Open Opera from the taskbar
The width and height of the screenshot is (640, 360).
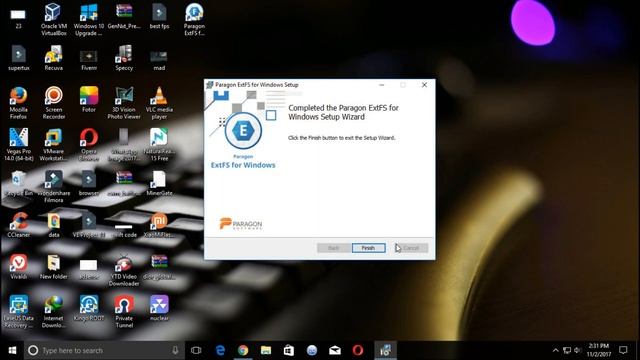coord(358,350)
